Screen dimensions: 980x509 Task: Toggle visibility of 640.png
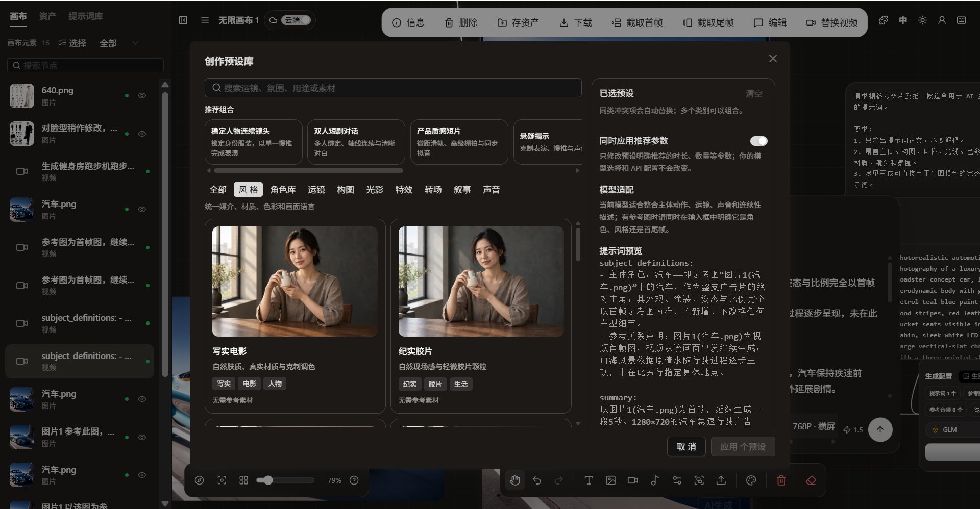pyautogui.click(x=142, y=95)
